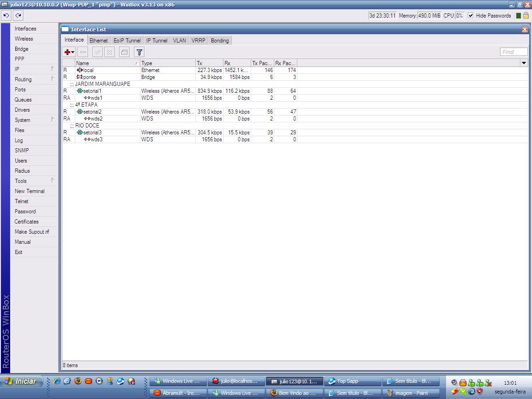
Task: Click Internet Explorer quick launch icon
Action: tap(57, 381)
